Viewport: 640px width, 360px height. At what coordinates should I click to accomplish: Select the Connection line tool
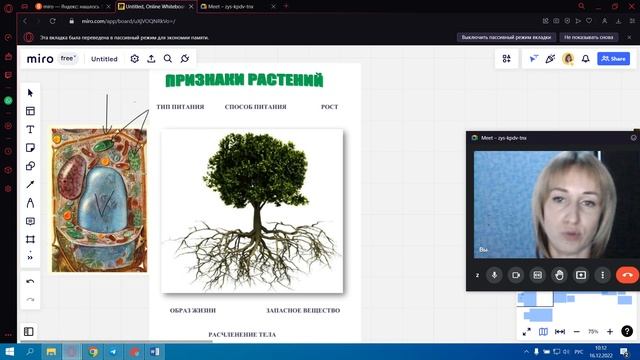click(30, 184)
